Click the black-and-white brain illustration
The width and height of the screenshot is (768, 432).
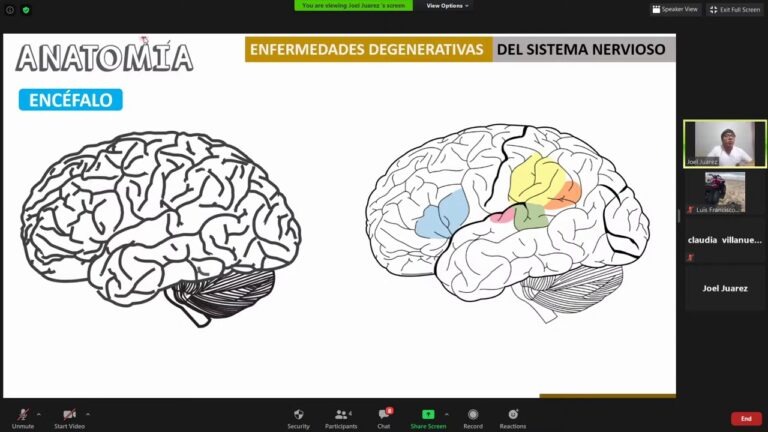161,228
